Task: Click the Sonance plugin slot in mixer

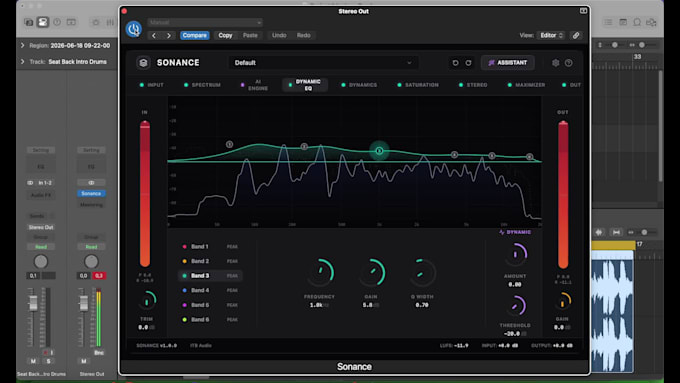Action: coord(91,193)
